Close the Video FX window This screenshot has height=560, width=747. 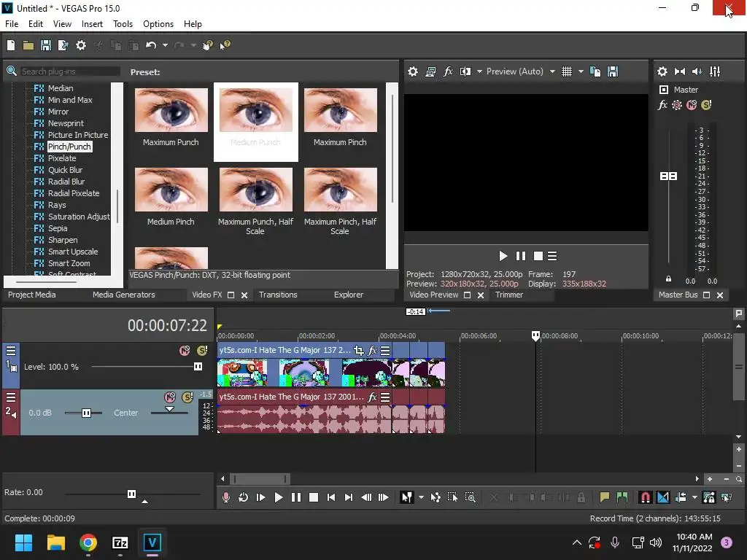click(244, 295)
